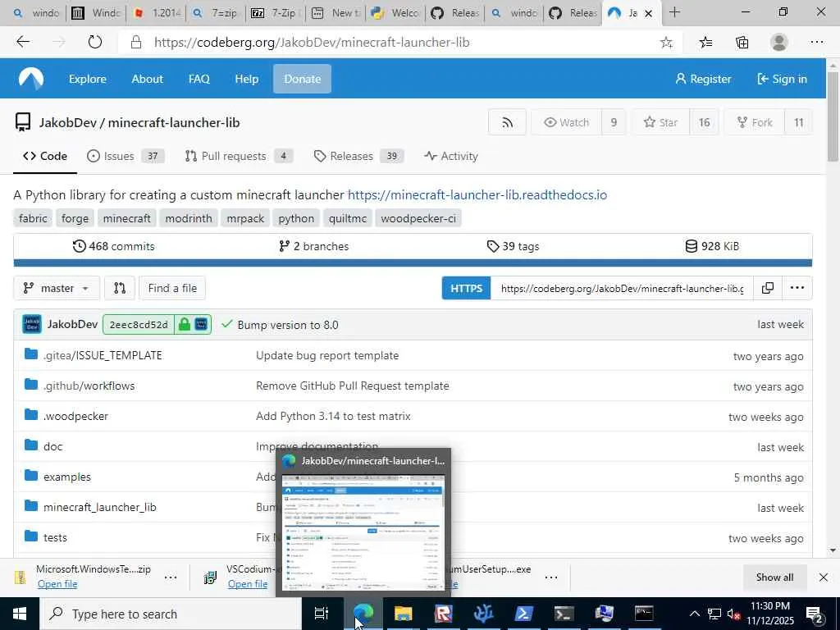The height and width of the screenshot is (630, 840).
Task: Click the browser back arrow
Action: 22,42
